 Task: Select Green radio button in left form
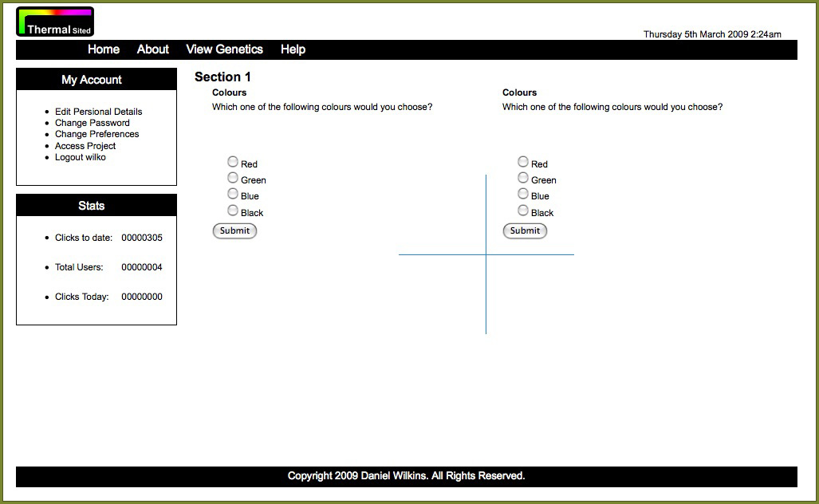233,178
